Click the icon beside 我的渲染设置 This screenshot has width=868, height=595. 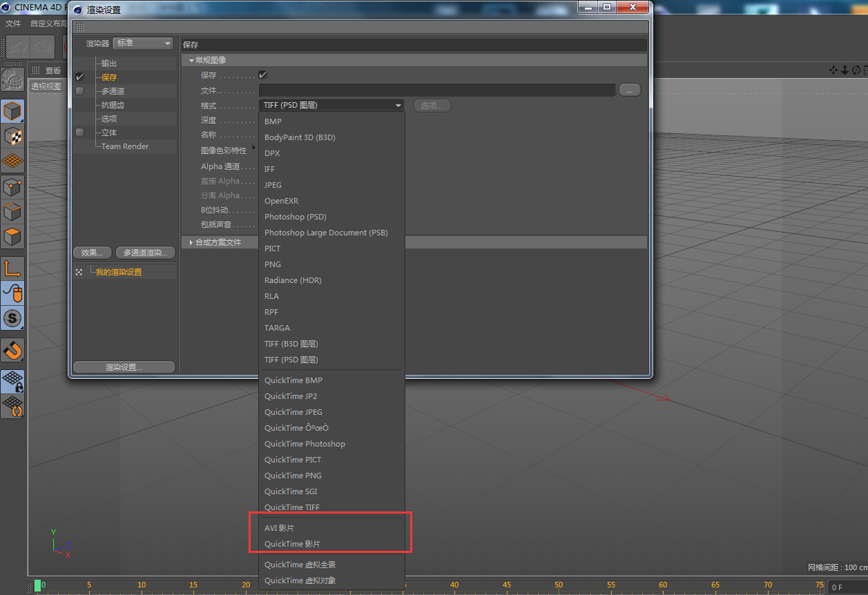pos(79,272)
